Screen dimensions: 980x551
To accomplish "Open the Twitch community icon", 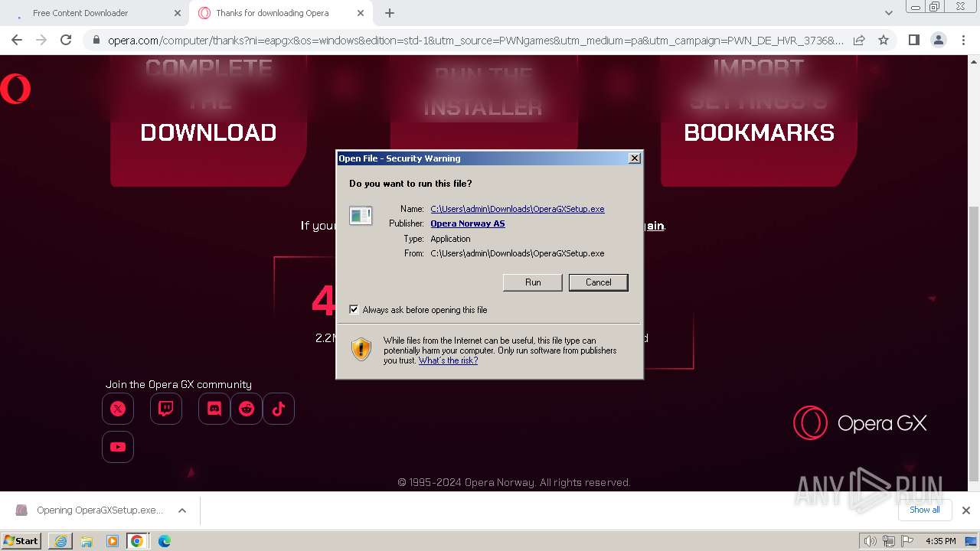I will click(x=166, y=409).
